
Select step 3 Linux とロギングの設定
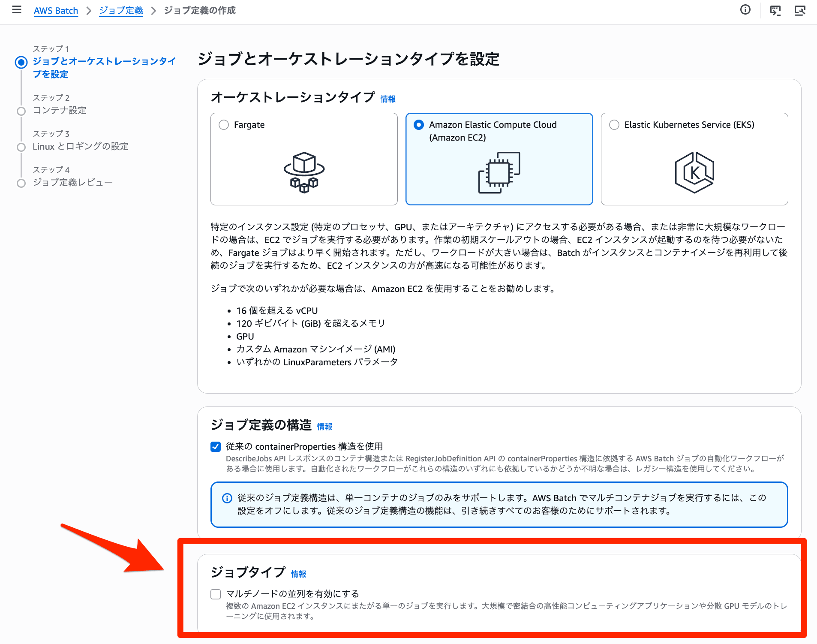point(81,146)
